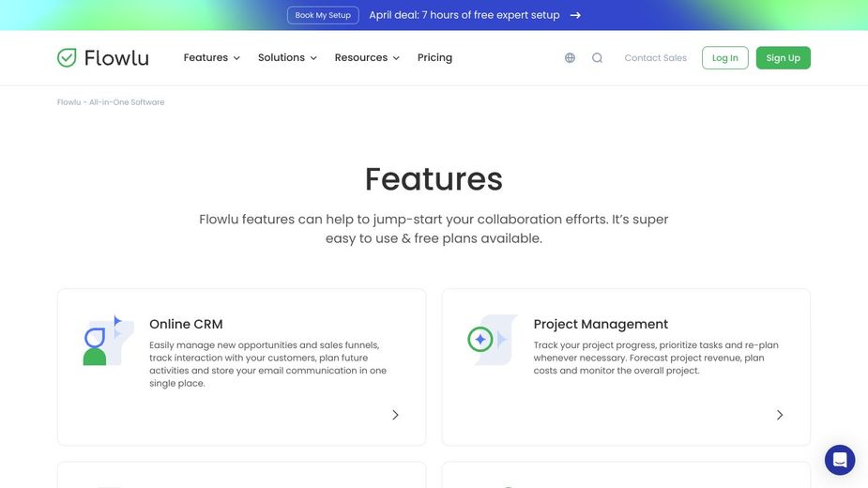Click the Flowlu checkmark logo icon
Viewport: 868px width, 488px height.
(x=67, y=58)
